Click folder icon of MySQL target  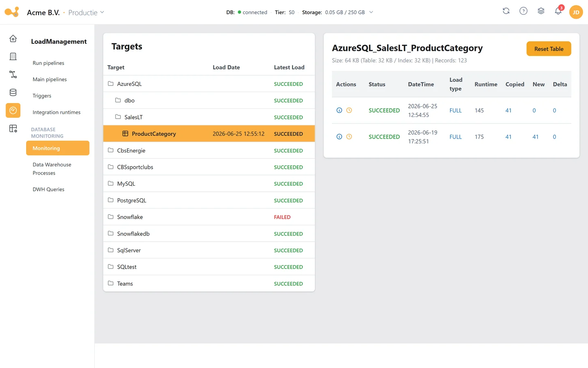(x=111, y=184)
